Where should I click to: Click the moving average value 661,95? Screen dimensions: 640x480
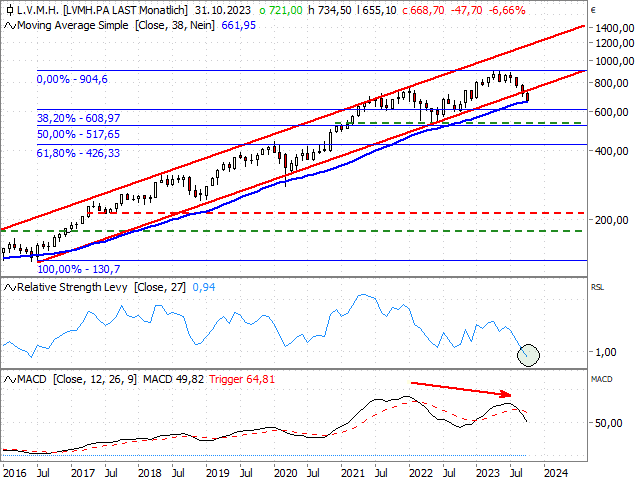(x=238, y=26)
